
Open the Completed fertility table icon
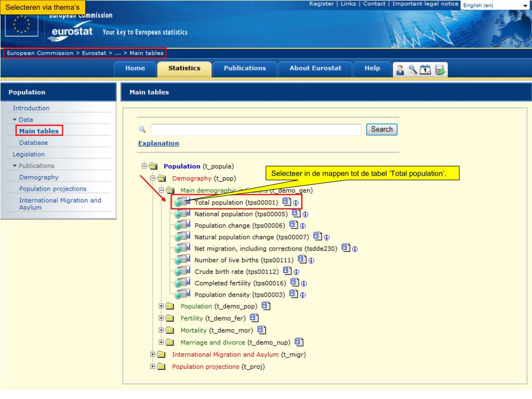click(182, 283)
